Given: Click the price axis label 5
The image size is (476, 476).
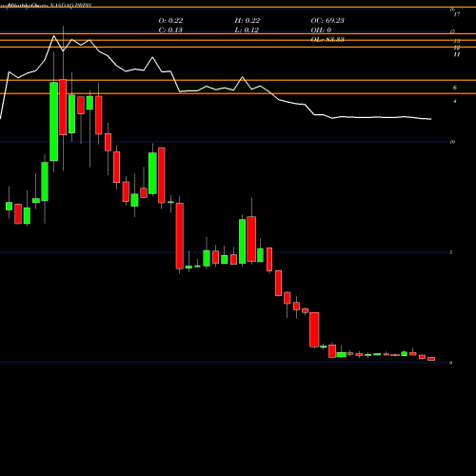Looking at the screenshot, I should pyautogui.click(x=451, y=252).
